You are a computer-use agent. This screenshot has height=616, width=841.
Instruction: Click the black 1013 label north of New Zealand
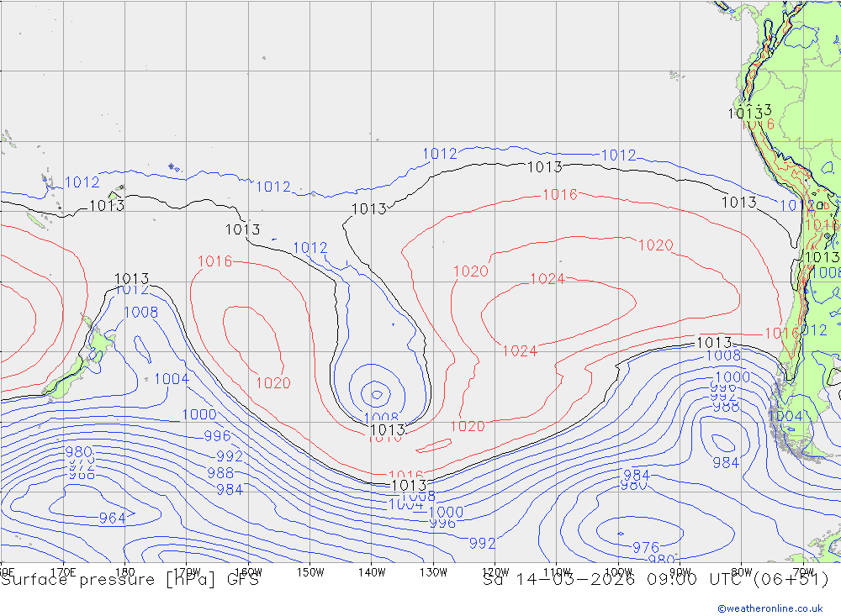click(132, 279)
